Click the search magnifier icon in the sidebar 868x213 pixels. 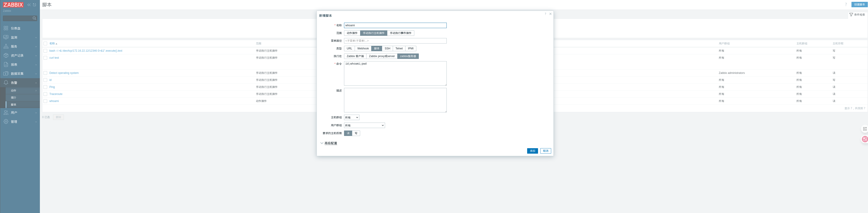coord(34,18)
